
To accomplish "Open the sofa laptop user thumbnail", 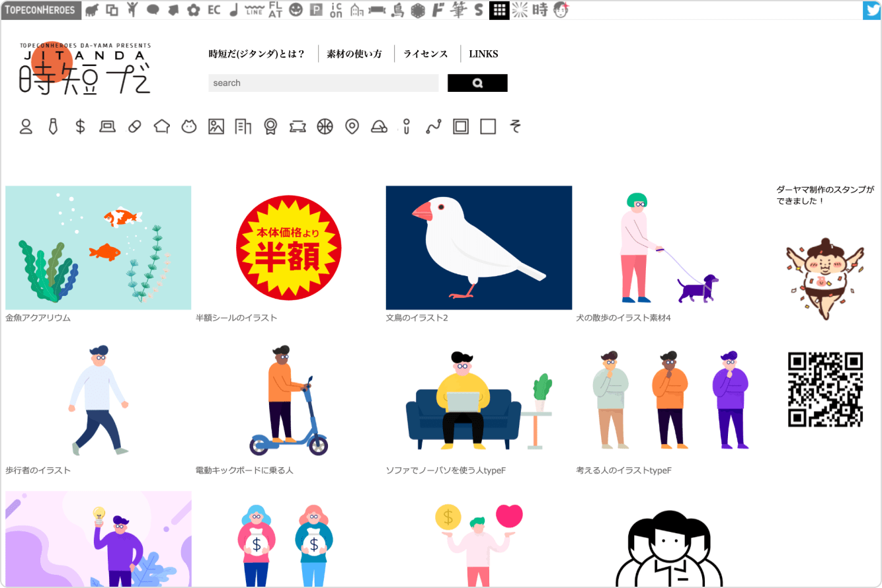I will [x=479, y=400].
